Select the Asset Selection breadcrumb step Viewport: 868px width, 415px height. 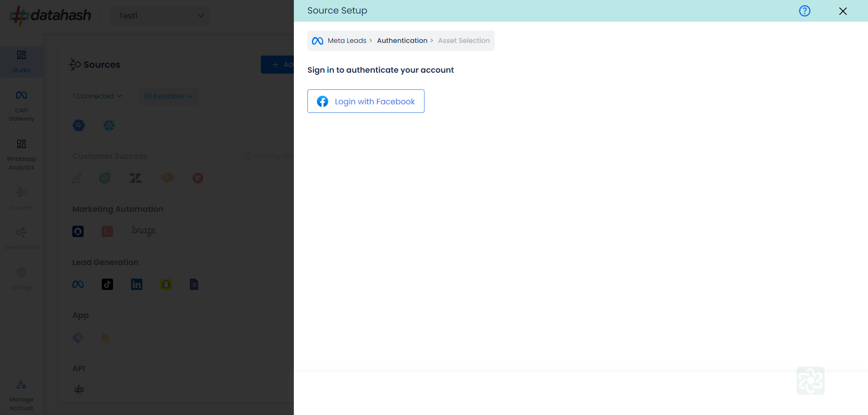click(464, 41)
